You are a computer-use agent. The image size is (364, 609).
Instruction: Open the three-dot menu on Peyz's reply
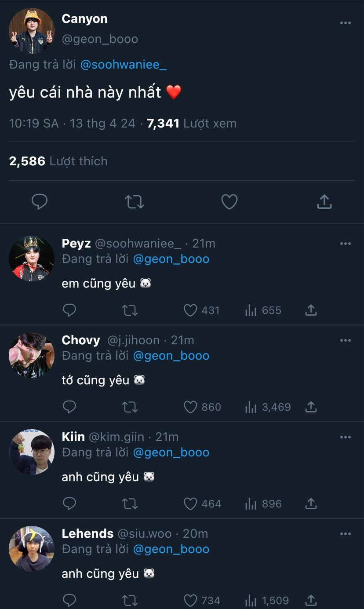(x=346, y=244)
